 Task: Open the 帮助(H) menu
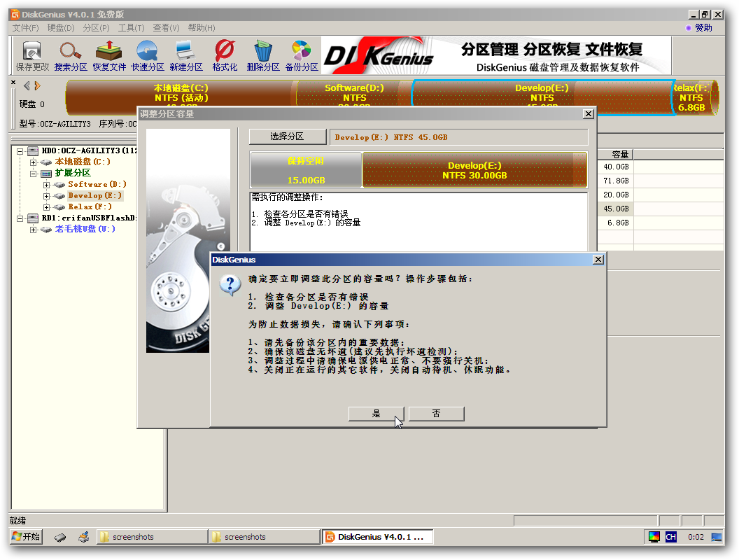(202, 28)
